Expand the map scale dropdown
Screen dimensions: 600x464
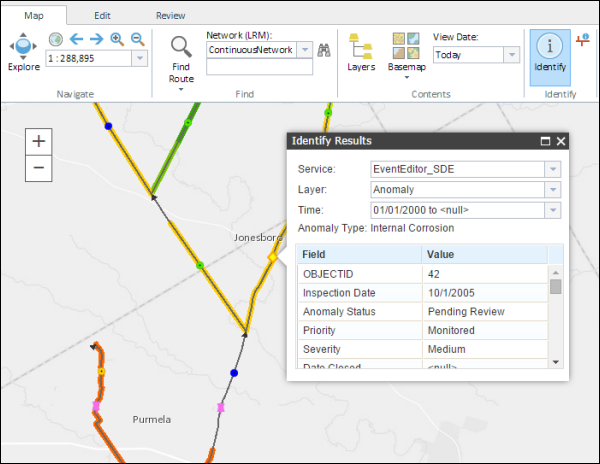138,59
